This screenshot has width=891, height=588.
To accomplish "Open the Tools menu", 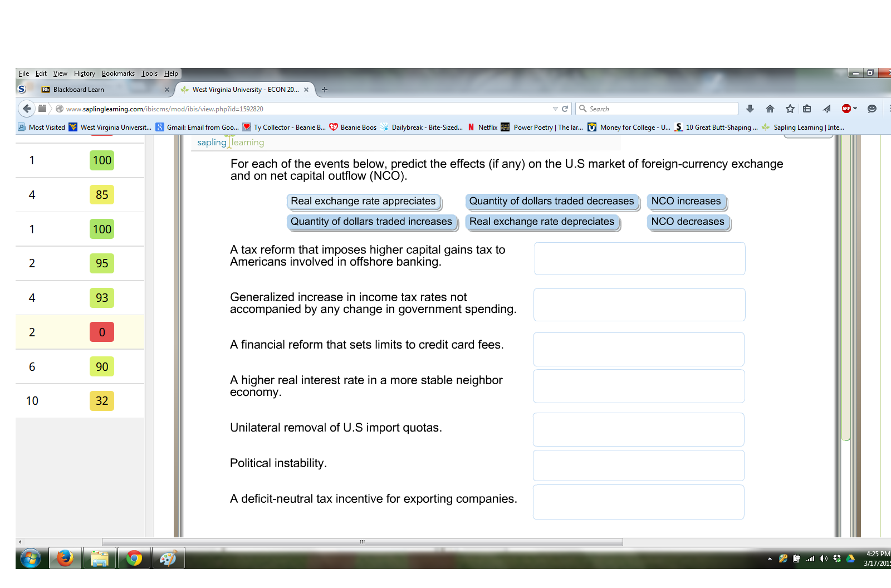I will coord(149,73).
